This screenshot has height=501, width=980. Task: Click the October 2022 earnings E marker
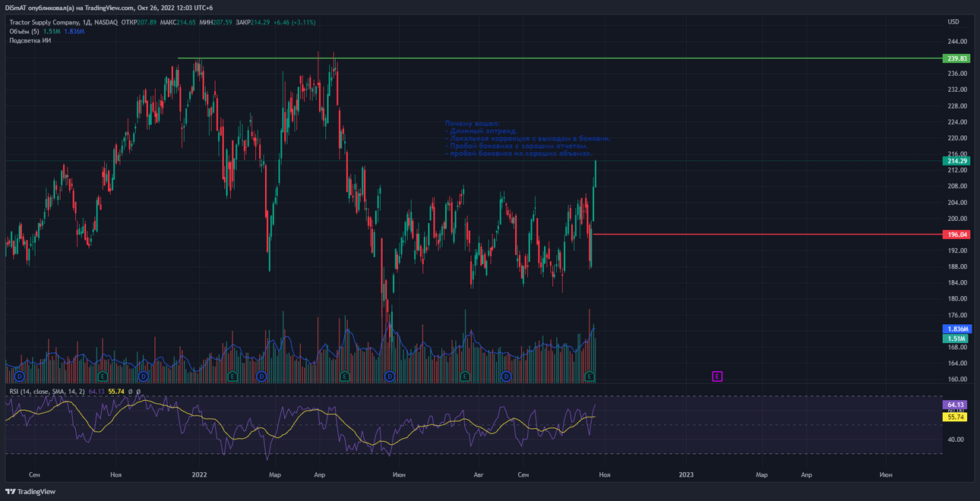pos(590,377)
